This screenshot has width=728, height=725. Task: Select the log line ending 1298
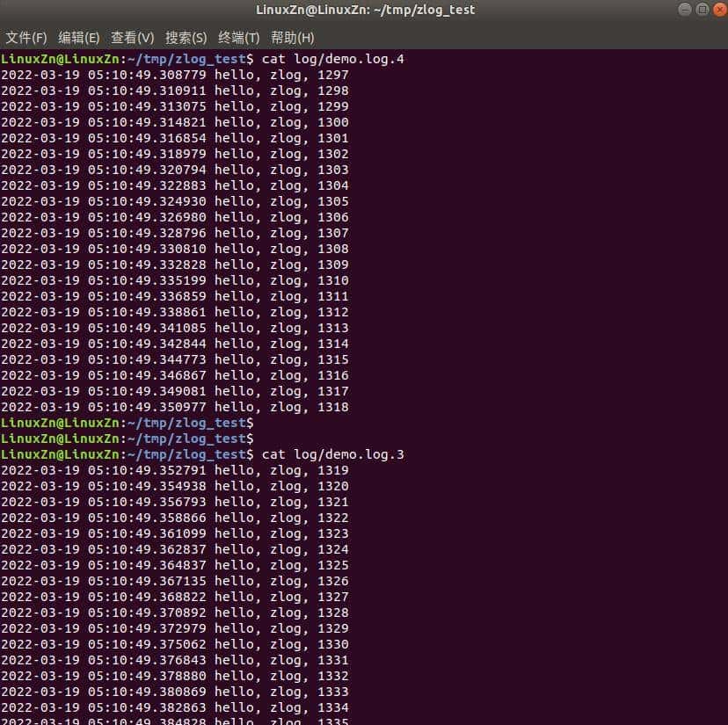[175, 91]
